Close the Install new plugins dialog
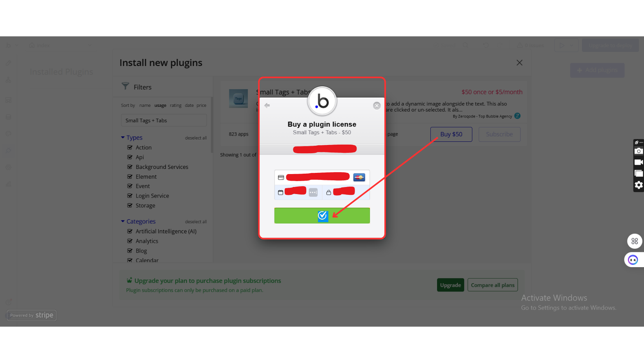Viewport: 644px width, 363px height. [x=520, y=63]
